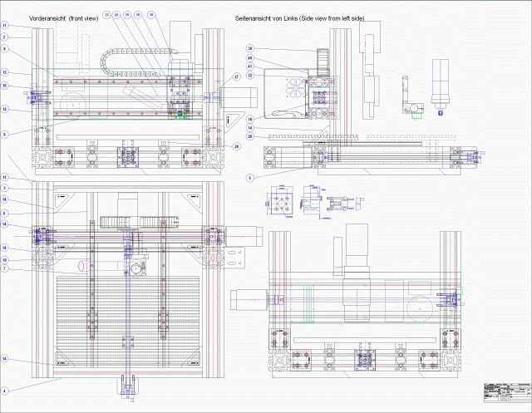532x413 pixels.
Task: Select part balloon number 3
Action: click(4, 189)
